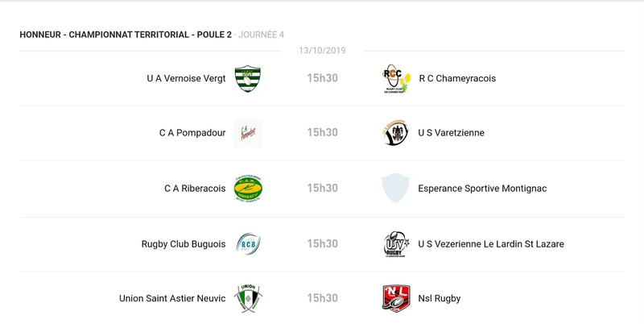This screenshot has width=644, height=324.
Task: Select the U S Varetzienne crest icon
Action: click(x=395, y=133)
